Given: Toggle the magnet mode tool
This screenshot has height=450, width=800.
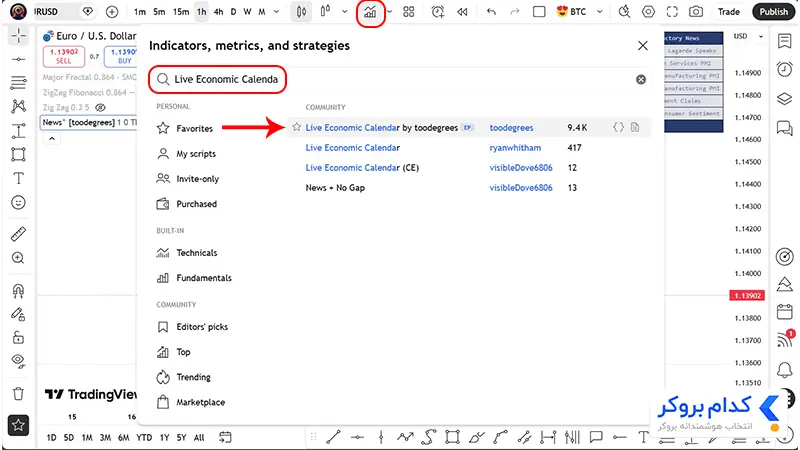Looking at the screenshot, I should pos(18,291).
